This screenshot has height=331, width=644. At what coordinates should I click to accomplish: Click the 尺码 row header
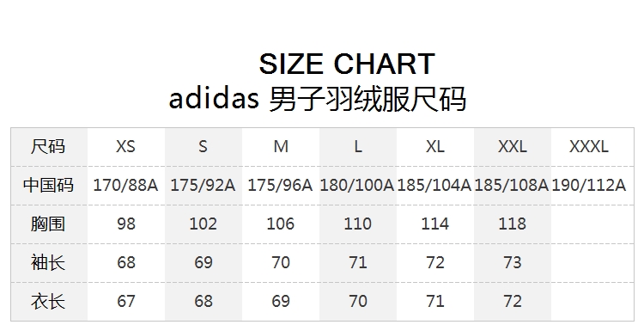coord(48,146)
